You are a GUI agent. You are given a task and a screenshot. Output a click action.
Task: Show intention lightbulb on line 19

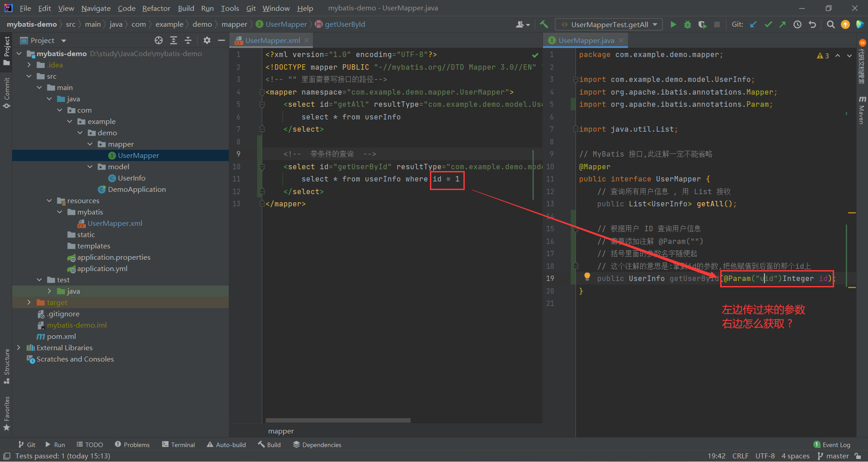587,276
